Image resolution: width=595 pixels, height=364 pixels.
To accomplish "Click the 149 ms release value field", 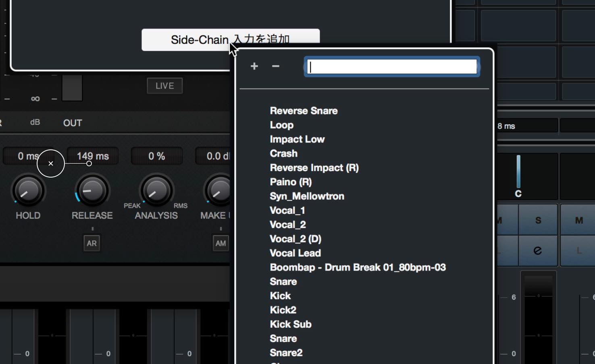I will 93,156.
